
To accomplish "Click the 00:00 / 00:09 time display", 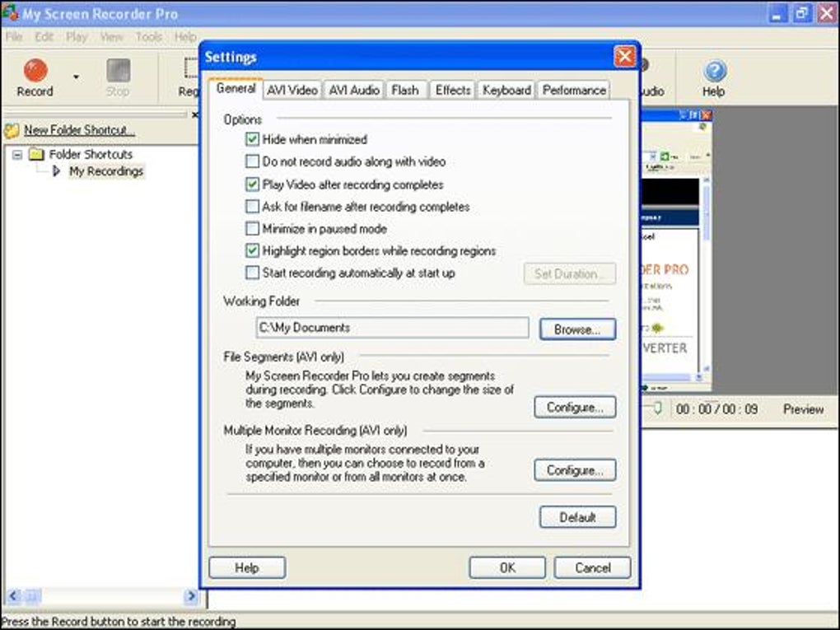I will pos(716,409).
